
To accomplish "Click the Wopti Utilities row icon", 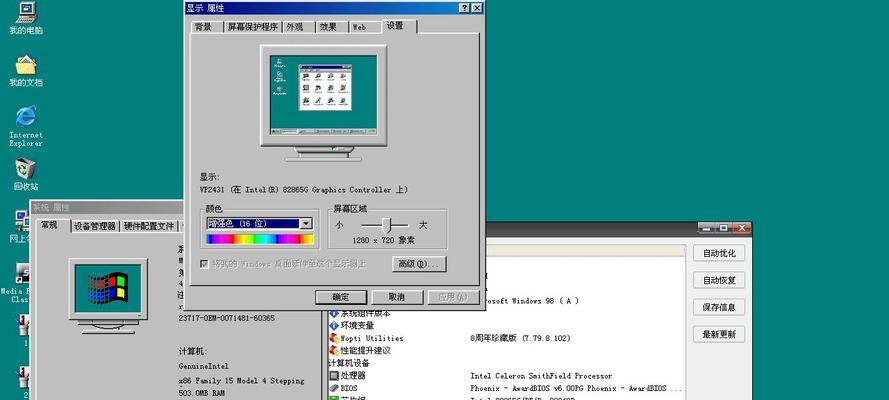I will [334, 338].
